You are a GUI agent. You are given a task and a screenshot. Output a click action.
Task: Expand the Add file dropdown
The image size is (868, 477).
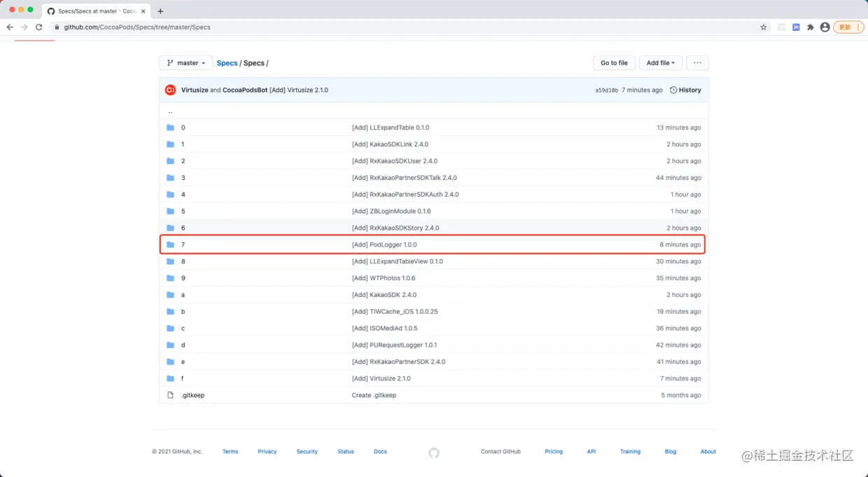click(x=660, y=63)
